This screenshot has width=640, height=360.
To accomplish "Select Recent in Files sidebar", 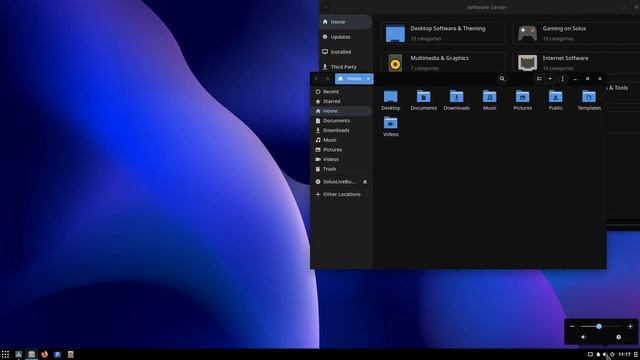I will click(x=342, y=91).
